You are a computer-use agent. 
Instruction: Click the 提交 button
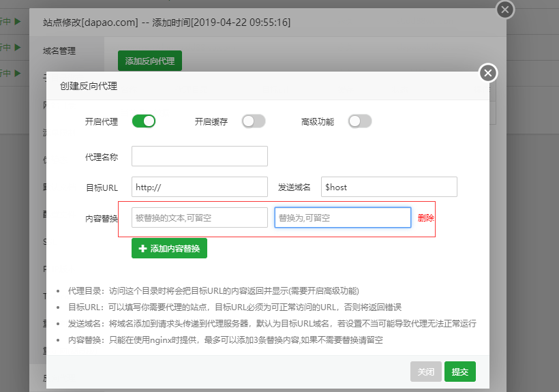pyautogui.click(x=460, y=372)
